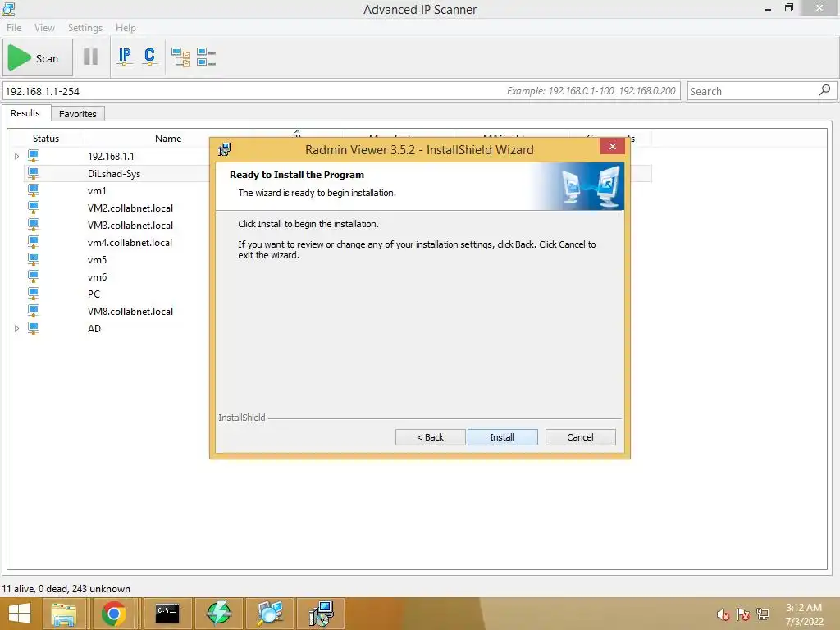
Task: Select the AD host entry
Action: click(94, 328)
